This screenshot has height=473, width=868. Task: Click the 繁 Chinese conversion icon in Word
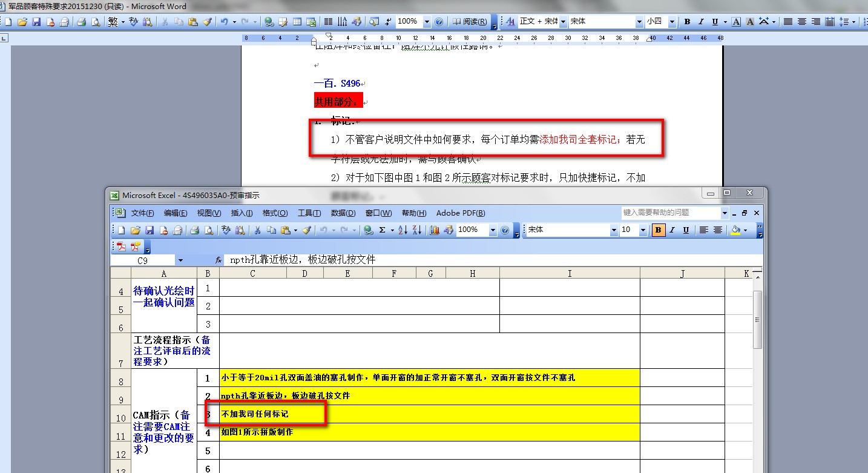(x=113, y=22)
